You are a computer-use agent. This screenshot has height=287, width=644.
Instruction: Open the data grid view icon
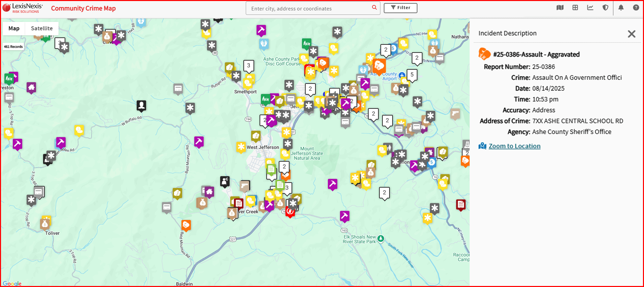coord(575,8)
